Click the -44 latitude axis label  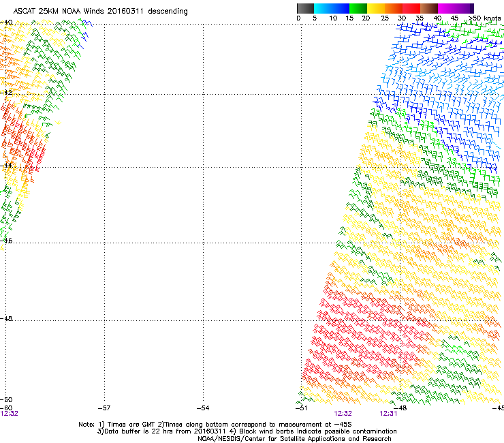pyautogui.click(x=6, y=166)
